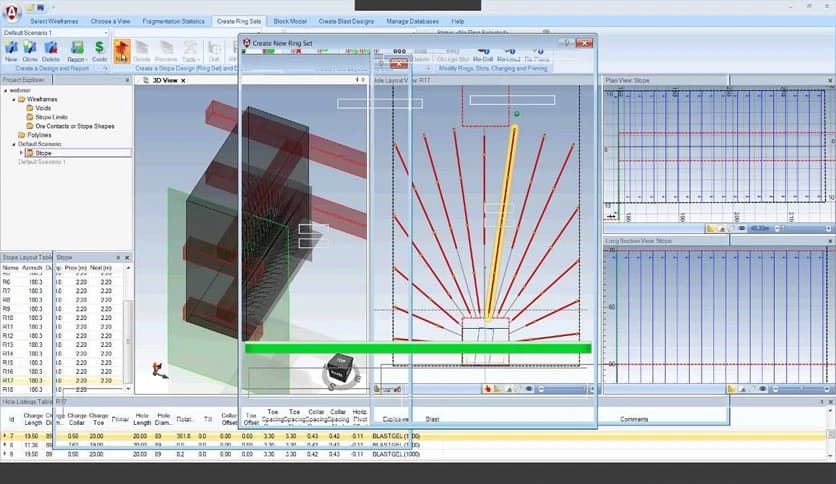Image resolution: width=836 pixels, height=484 pixels.
Task: Select Ore Contacts or Stope Shapes item
Action: coord(75,127)
